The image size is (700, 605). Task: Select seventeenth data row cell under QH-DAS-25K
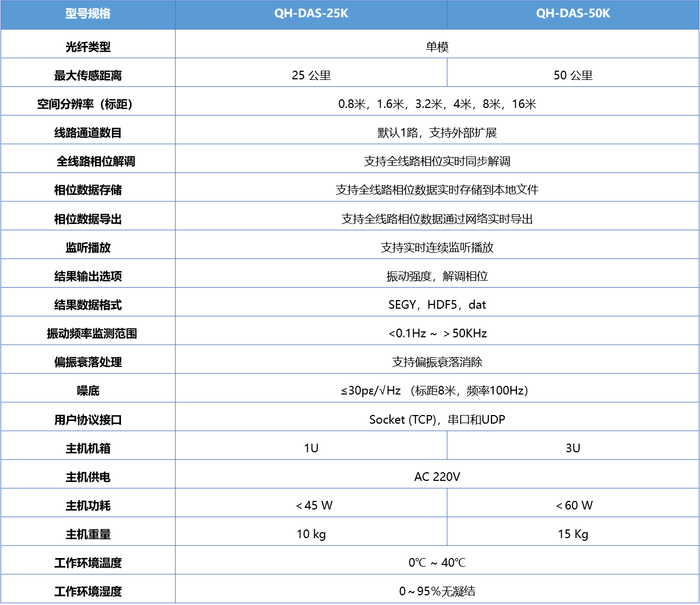click(x=311, y=502)
